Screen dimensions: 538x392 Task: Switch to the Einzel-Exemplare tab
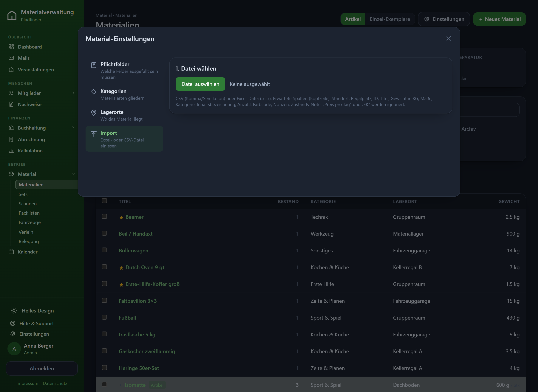tap(390, 19)
